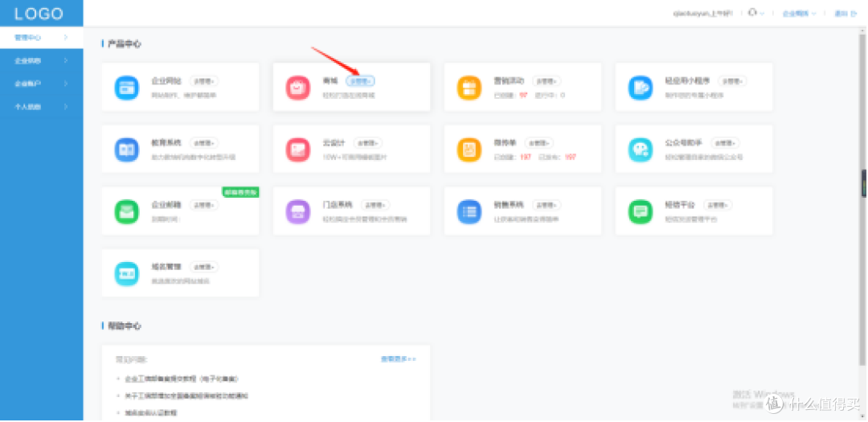Image resolution: width=868 pixels, height=422 pixels.
Task: Select the second item in the left sidebar
Action: coord(42,60)
